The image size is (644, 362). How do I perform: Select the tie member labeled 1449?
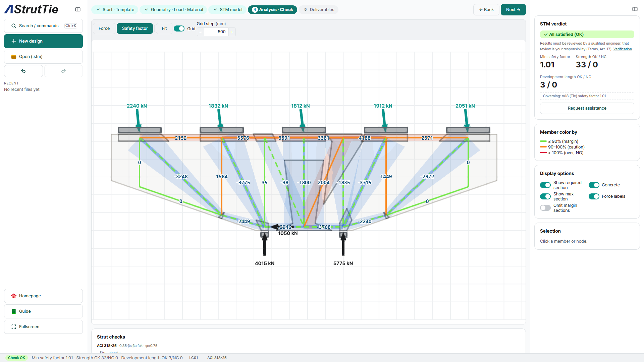386,177
